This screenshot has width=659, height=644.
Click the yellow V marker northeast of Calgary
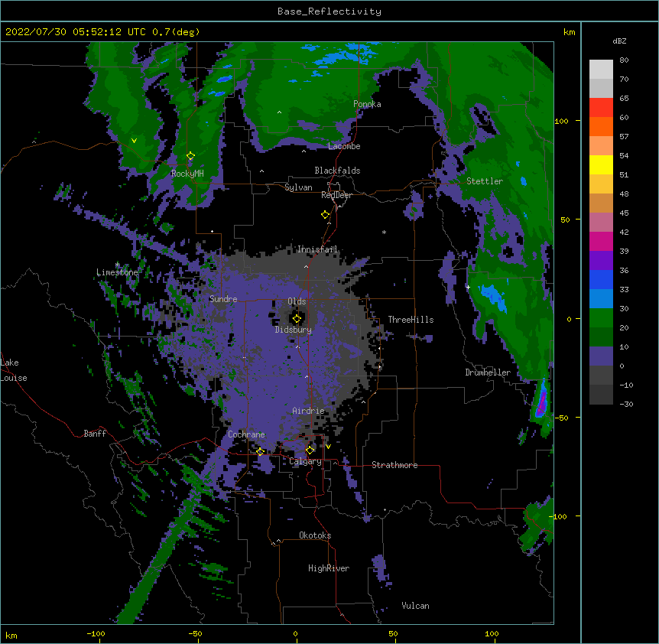click(x=328, y=447)
